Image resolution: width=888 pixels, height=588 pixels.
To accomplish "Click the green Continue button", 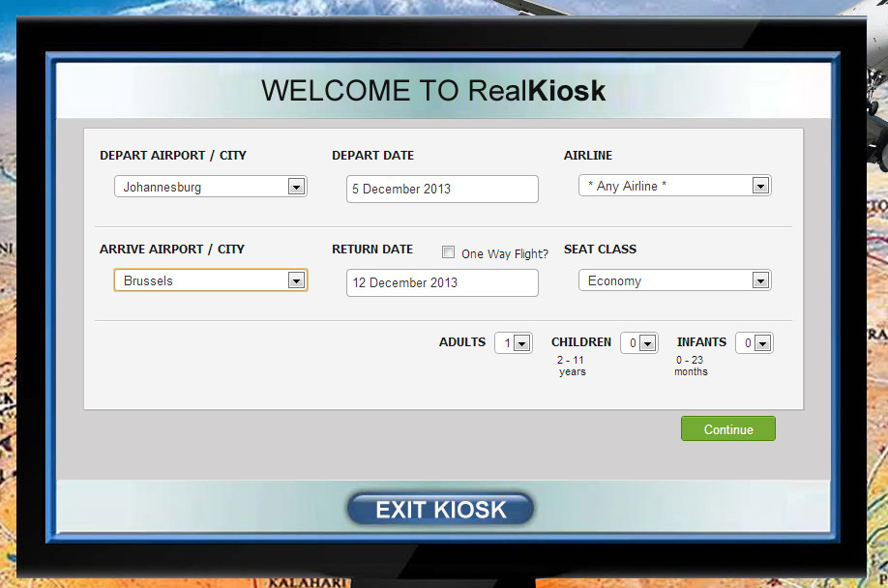I will 728,429.
